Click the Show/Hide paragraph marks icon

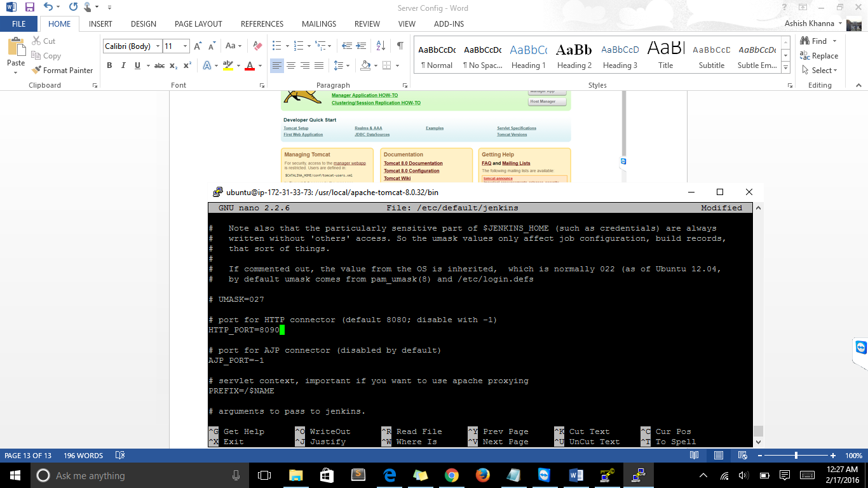click(400, 46)
